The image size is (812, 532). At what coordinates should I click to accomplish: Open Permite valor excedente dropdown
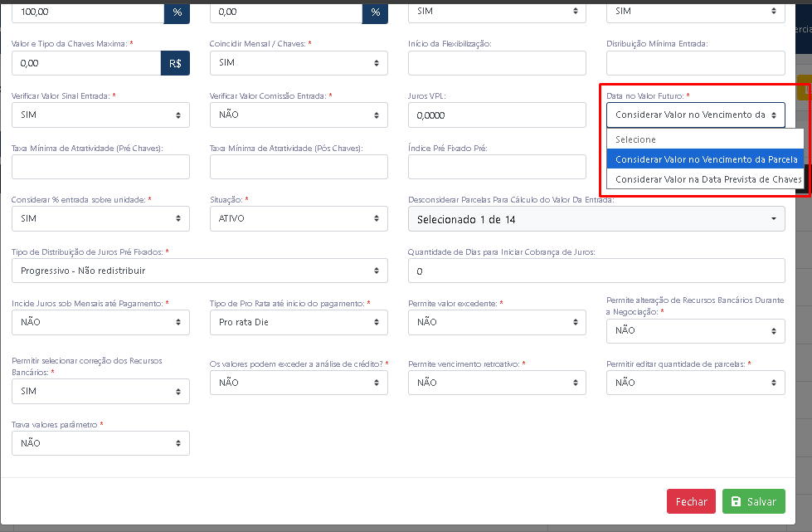click(497, 322)
